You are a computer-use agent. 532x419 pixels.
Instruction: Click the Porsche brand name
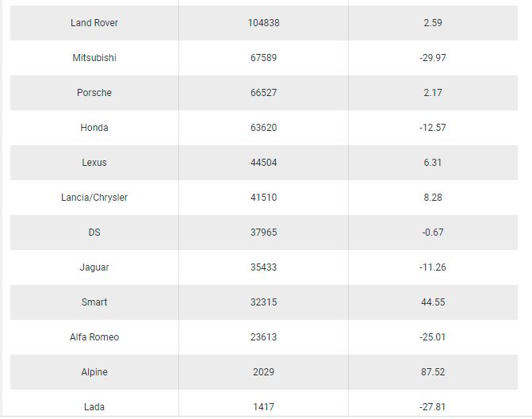coord(94,93)
